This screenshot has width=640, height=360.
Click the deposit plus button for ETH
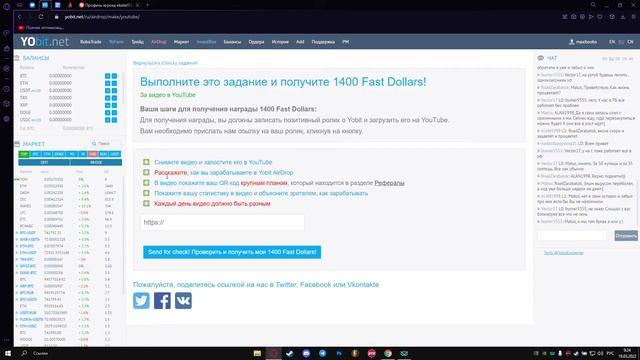pos(108,83)
